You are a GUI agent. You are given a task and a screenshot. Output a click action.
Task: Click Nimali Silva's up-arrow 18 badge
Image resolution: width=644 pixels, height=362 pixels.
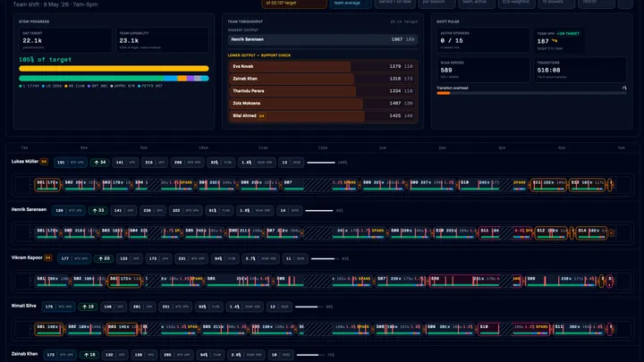coord(88,307)
